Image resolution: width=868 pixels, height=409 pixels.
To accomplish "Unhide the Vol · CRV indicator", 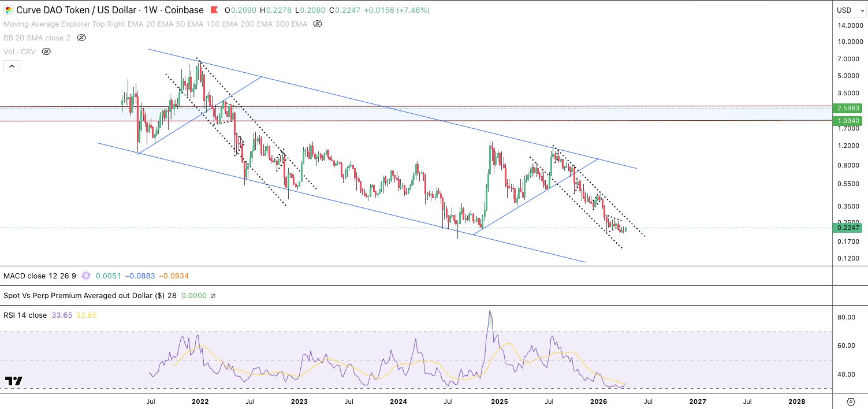I will pyautogui.click(x=46, y=51).
